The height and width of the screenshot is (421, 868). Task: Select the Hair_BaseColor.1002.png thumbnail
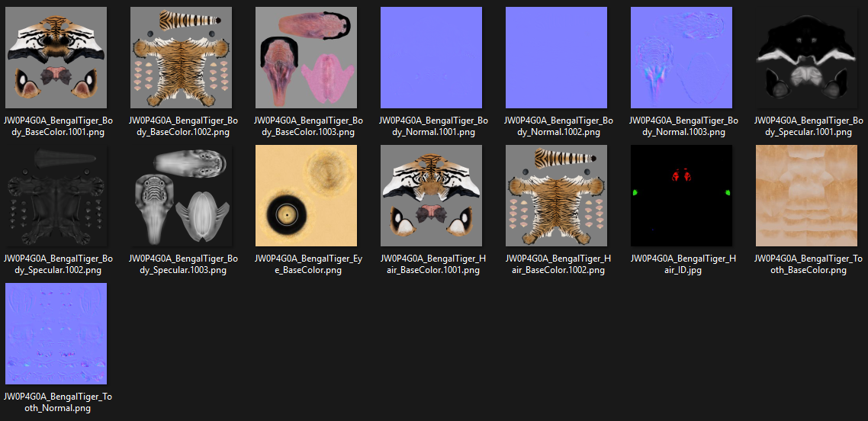pyautogui.click(x=556, y=196)
